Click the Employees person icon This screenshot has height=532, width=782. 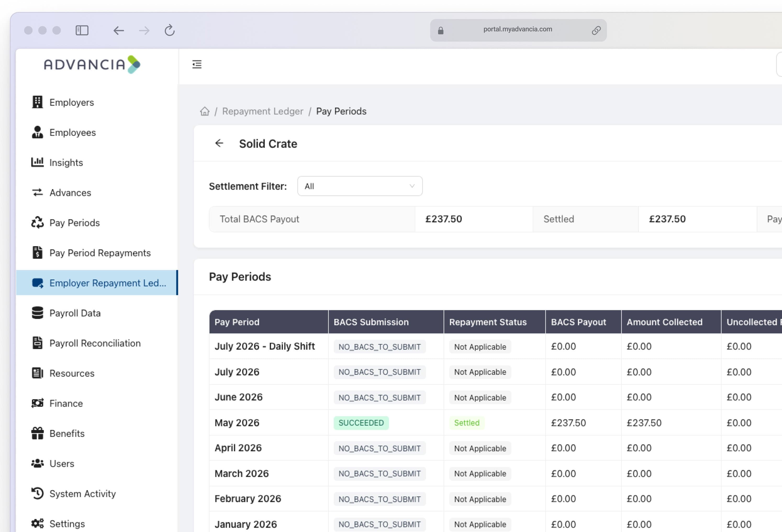pyautogui.click(x=37, y=132)
